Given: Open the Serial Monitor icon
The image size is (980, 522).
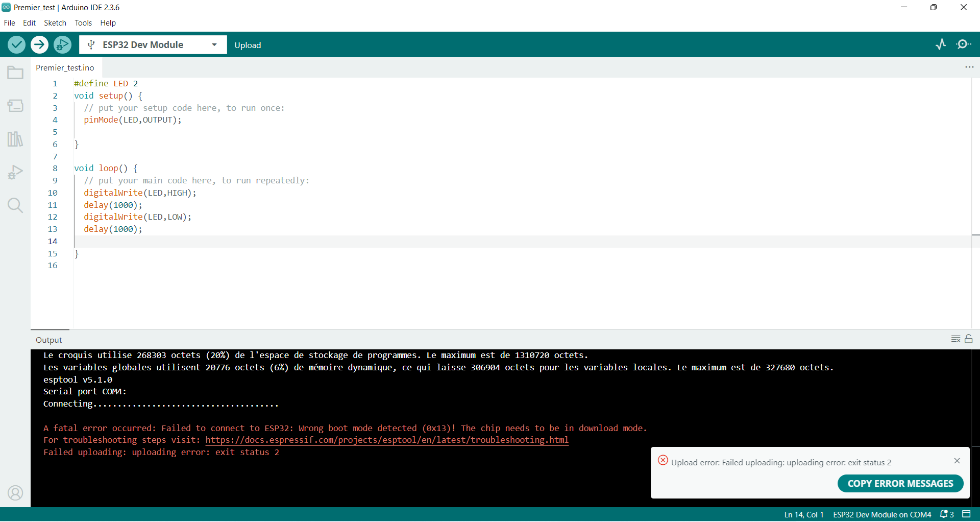Looking at the screenshot, I should (x=964, y=44).
